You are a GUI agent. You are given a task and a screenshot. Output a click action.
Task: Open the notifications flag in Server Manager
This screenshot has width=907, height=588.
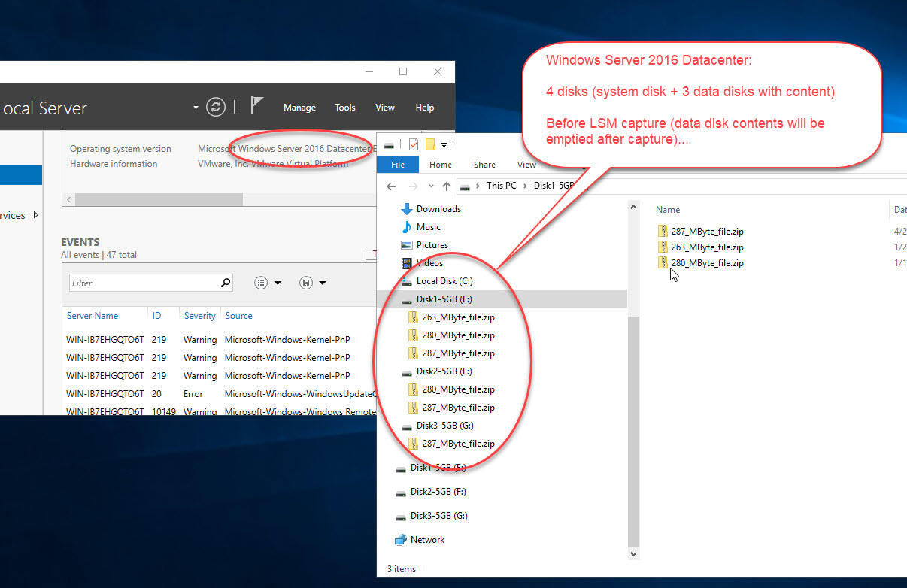[x=256, y=106]
